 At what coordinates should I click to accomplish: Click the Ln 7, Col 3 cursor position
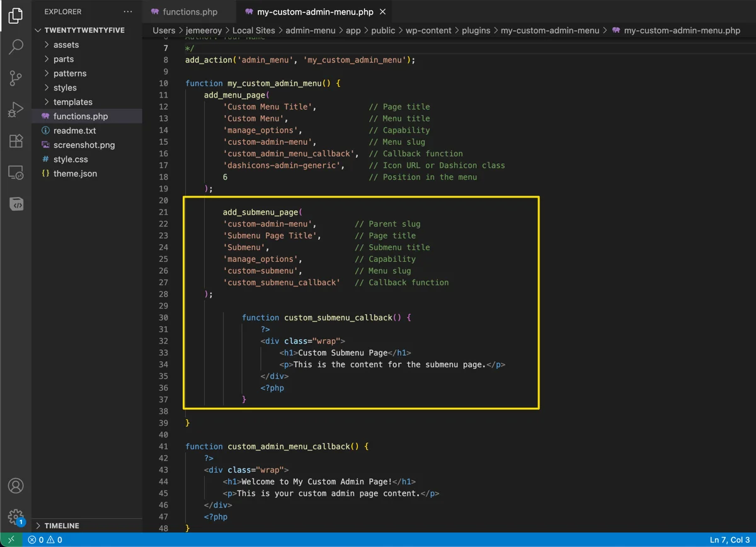pyautogui.click(x=730, y=539)
